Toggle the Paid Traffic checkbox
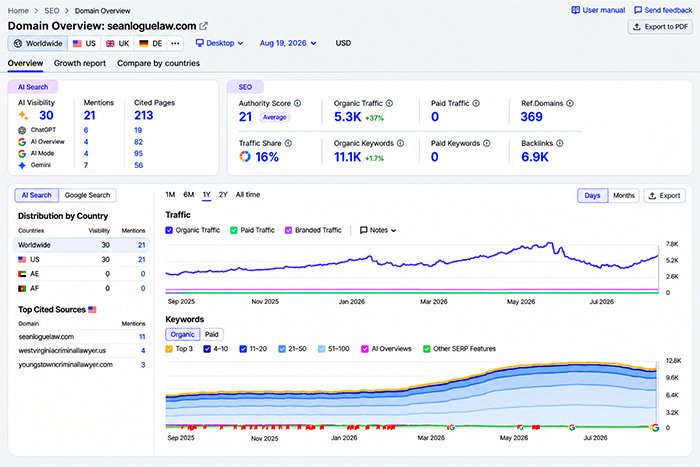 coord(234,230)
